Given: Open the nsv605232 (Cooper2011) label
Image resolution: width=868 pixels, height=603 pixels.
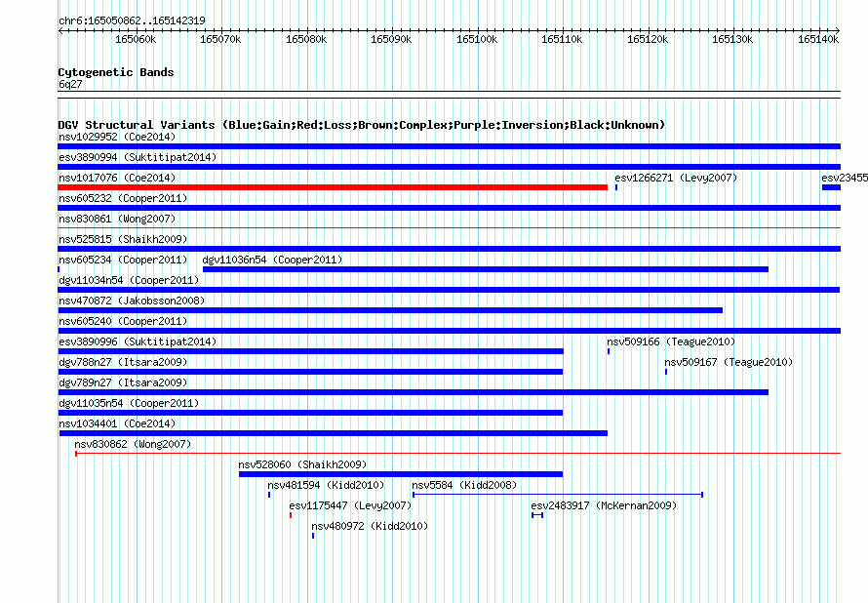Looking at the screenshot, I should coord(123,198).
